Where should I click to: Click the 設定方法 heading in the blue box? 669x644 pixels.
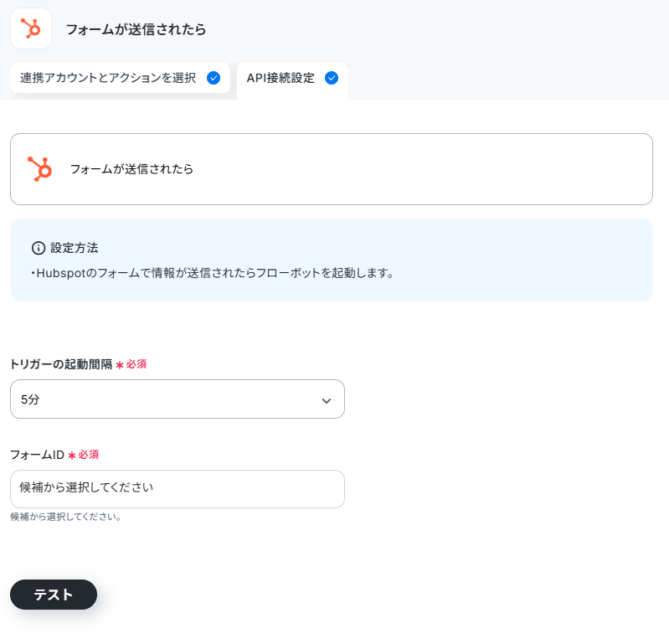tap(75, 248)
